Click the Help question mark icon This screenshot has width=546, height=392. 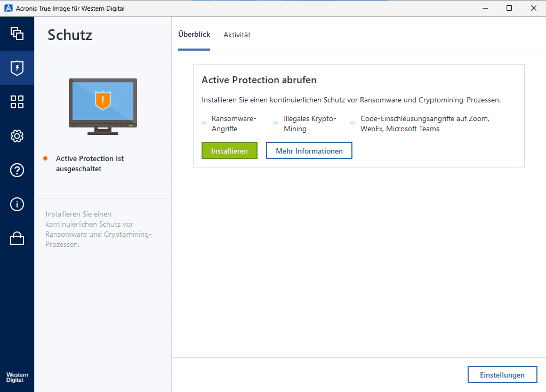17,170
